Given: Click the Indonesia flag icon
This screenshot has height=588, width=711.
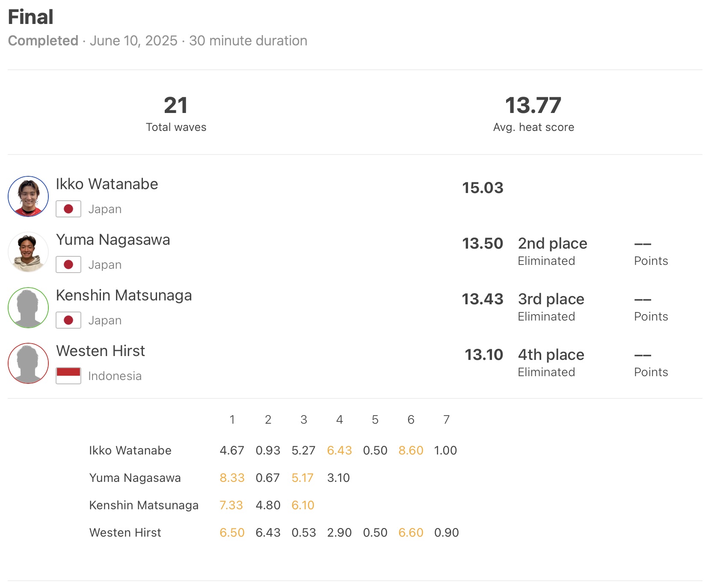Looking at the screenshot, I should click(x=68, y=376).
